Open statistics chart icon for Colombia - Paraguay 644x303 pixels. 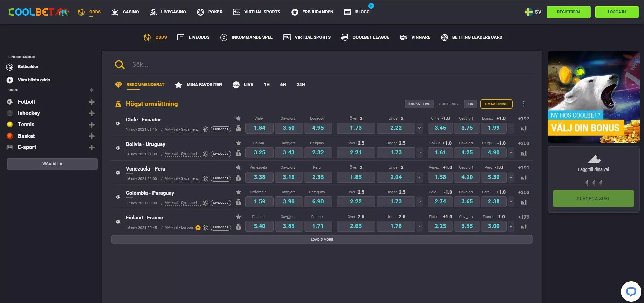(523, 202)
